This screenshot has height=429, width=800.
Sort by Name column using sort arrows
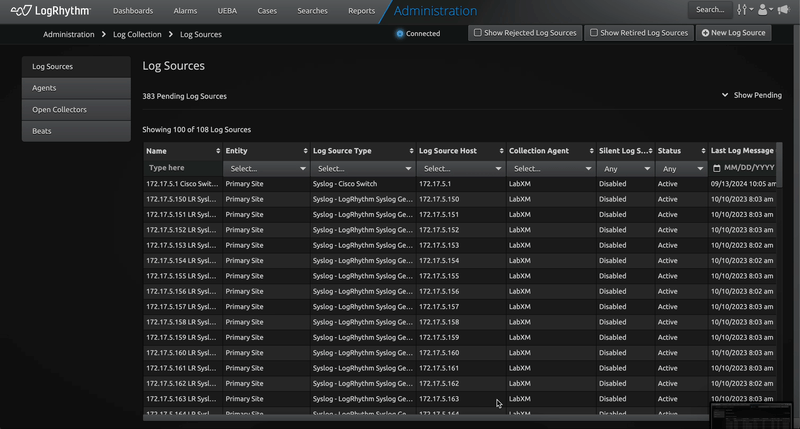point(216,151)
